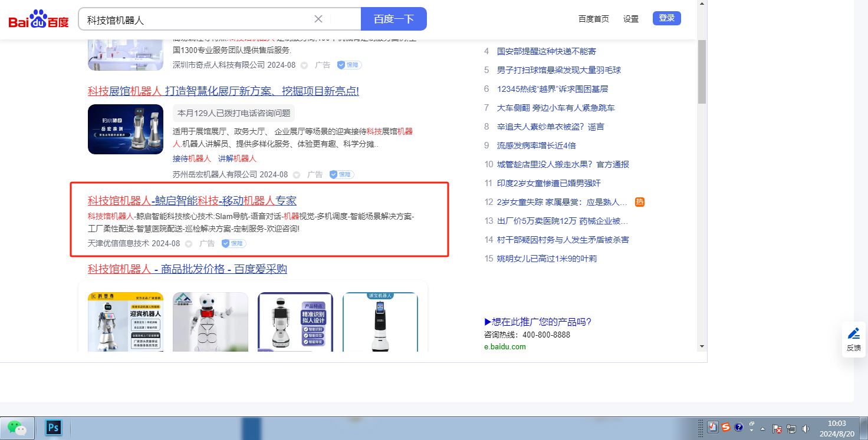
Task: Open the 接待机器人 sub-link
Action: (192, 158)
